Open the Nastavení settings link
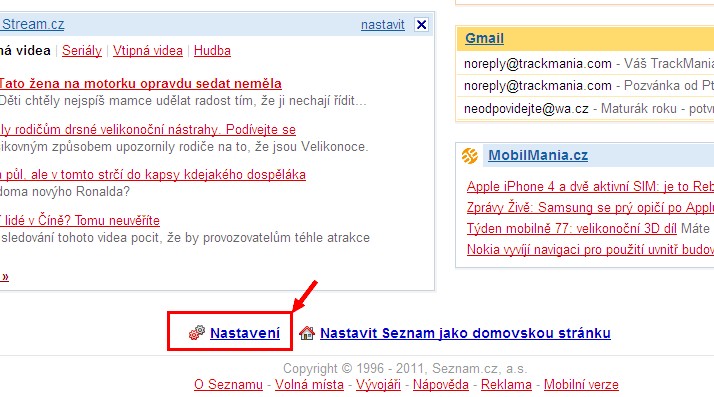Image resolution: width=714 pixels, height=397 pixels. [x=245, y=333]
